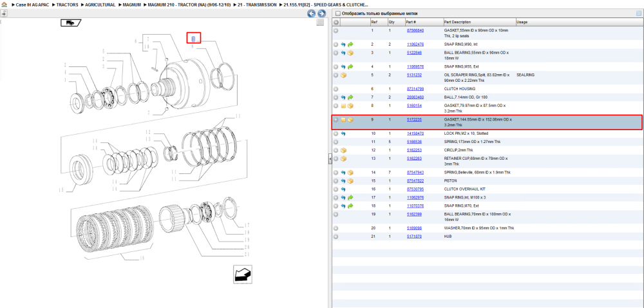This screenshot has width=644, height=308.
Task: Navigate to the next figure with forward arrow
Action: [321, 14]
